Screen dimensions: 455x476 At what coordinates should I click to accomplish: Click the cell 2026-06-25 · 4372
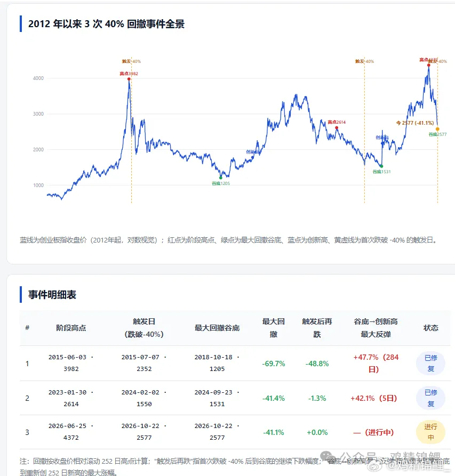(x=71, y=432)
